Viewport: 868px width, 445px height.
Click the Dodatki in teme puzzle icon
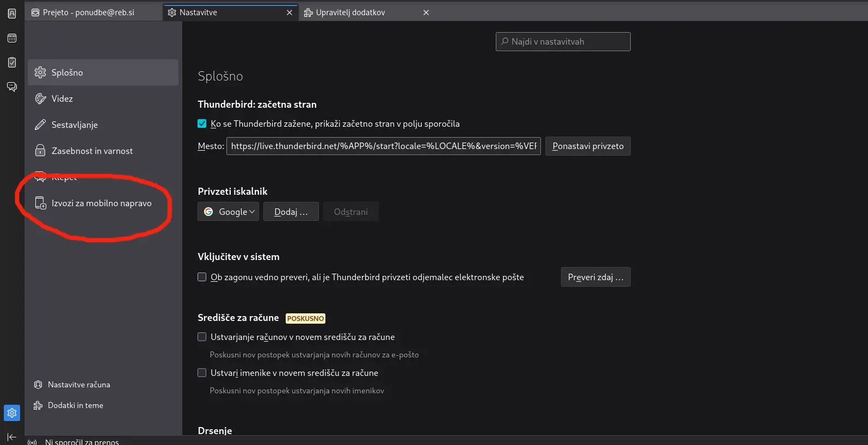click(x=38, y=405)
